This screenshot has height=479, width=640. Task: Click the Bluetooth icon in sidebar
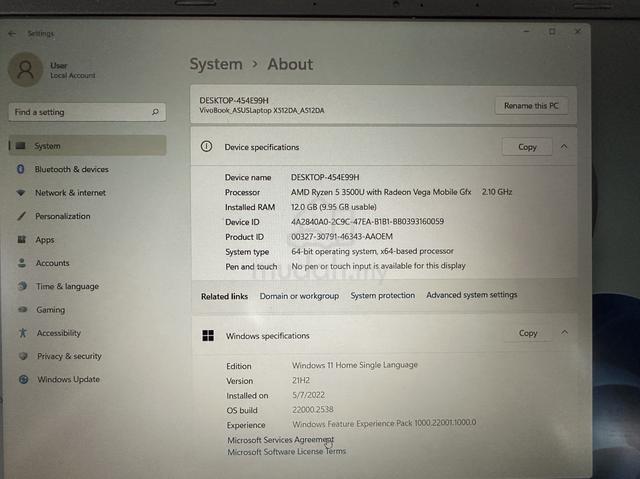pos(20,169)
